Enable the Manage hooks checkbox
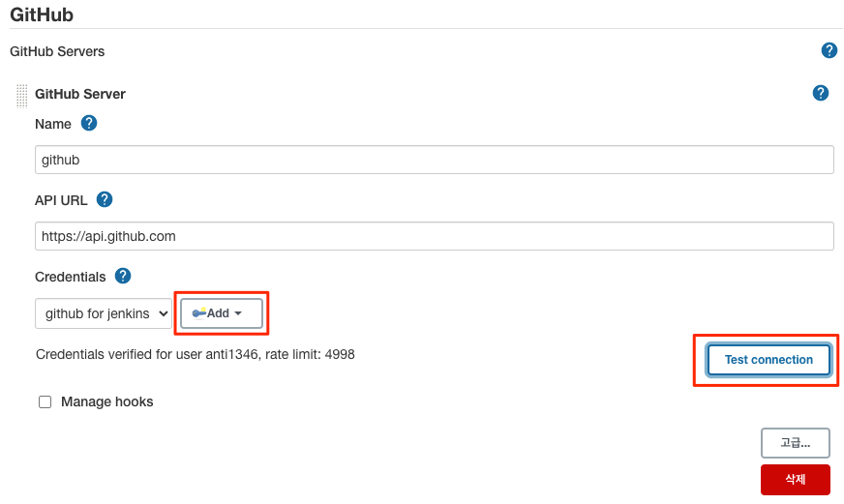844x504 pixels. pyautogui.click(x=45, y=401)
